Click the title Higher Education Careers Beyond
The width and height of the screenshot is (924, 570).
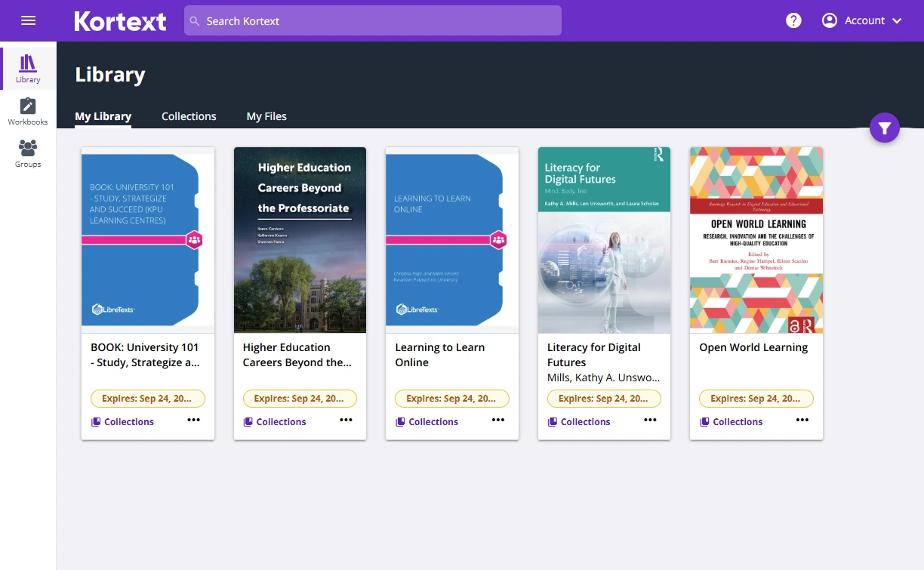point(297,355)
